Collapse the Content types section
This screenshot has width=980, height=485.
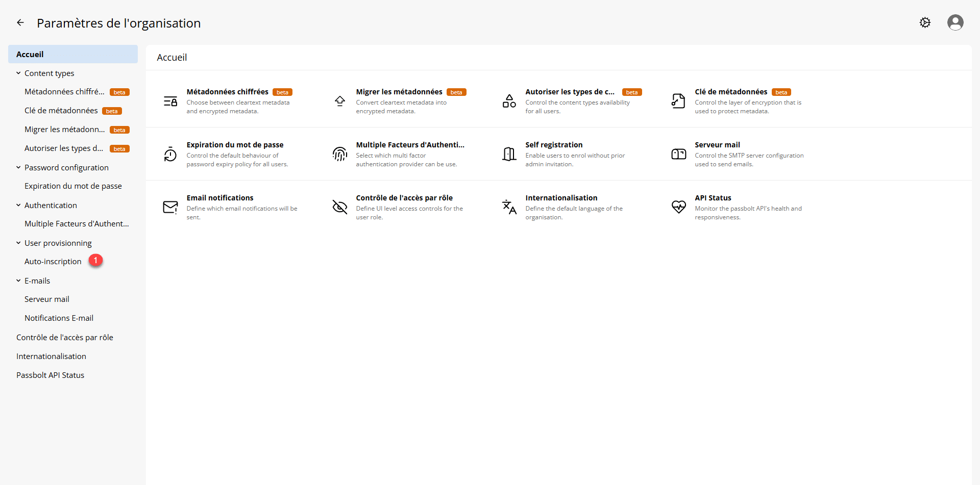tap(18, 73)
